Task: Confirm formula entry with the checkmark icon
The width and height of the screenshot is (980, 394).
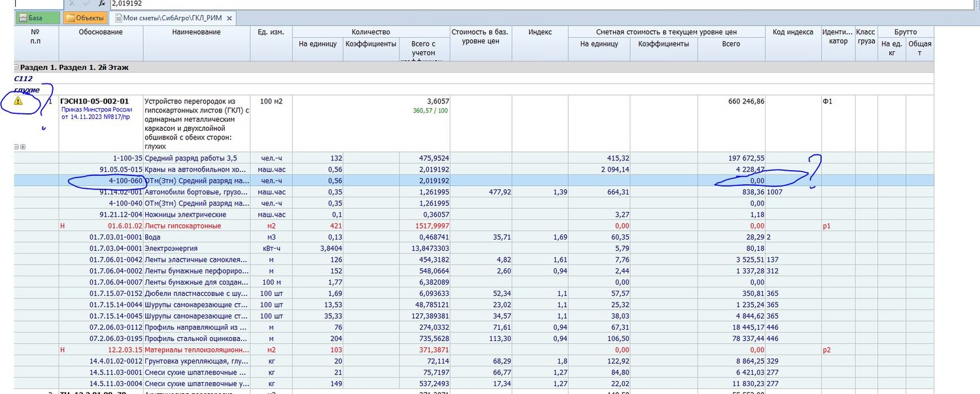Action: (x=86, y=4)
